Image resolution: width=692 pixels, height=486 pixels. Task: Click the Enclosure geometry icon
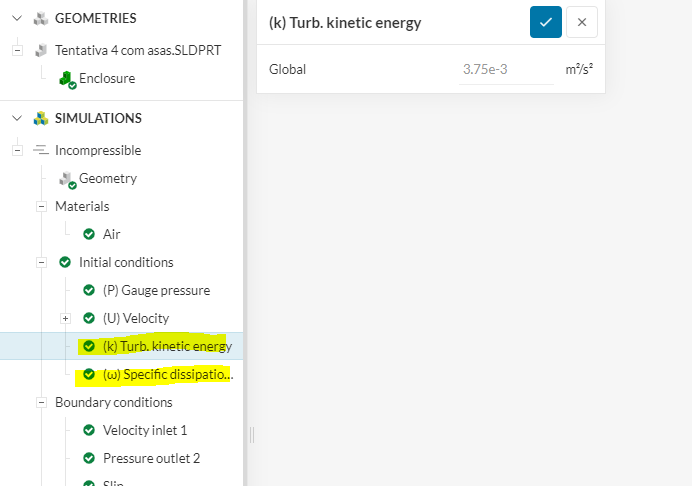(67, 79)
